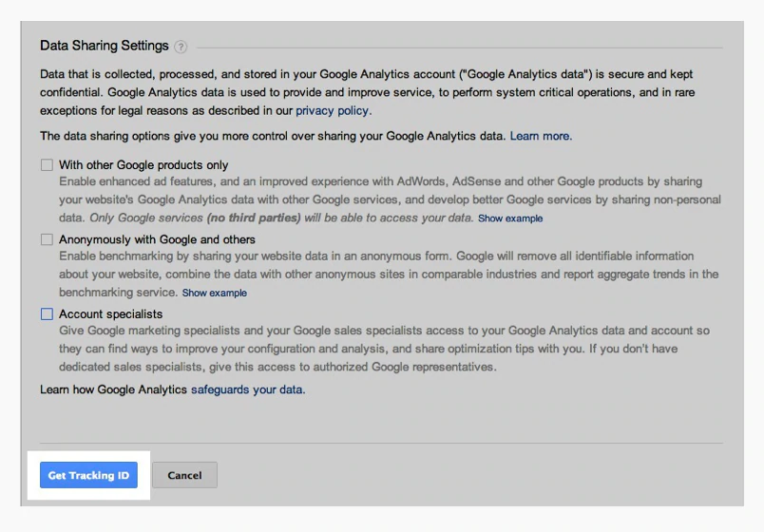Open the privacy policy link
Screen dimensions: 764x532
pos(333,110)
